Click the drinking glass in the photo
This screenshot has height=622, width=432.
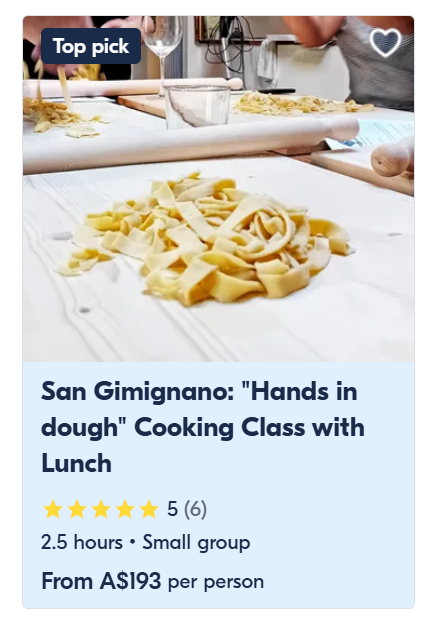[197, 107]
